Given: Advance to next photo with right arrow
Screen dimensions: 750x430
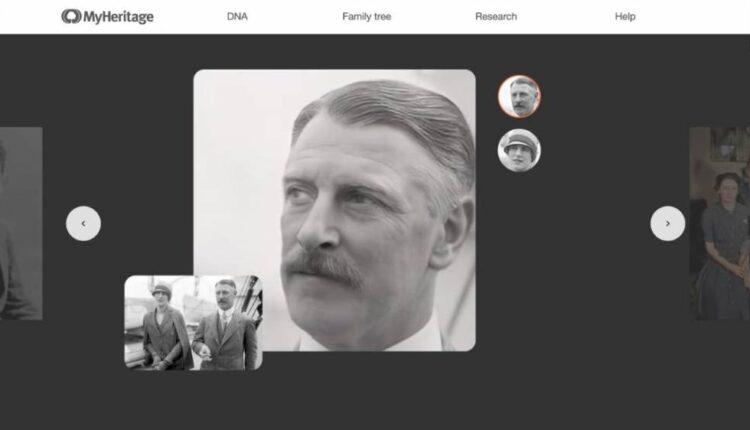Looking at the screenshot, I should pyautogui.click(x=667, y=223).
